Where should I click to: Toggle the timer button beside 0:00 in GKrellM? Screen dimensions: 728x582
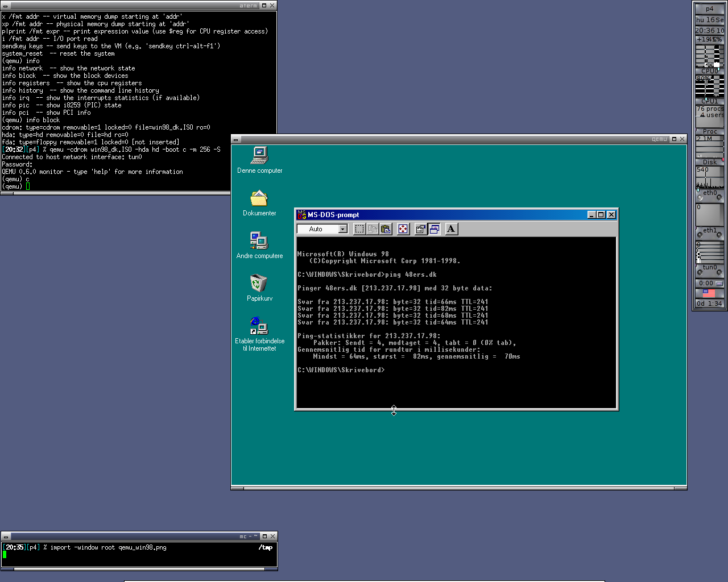coord(719,283)
